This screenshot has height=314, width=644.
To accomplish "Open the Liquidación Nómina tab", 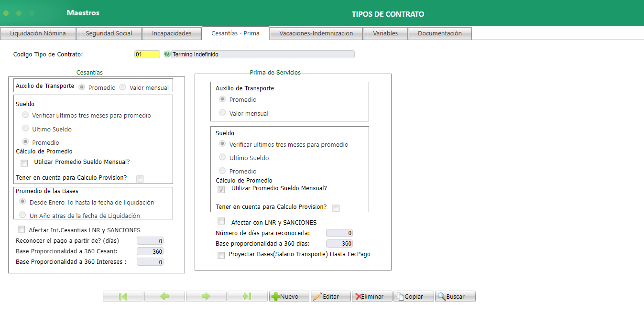I will [x=38, y=33].
